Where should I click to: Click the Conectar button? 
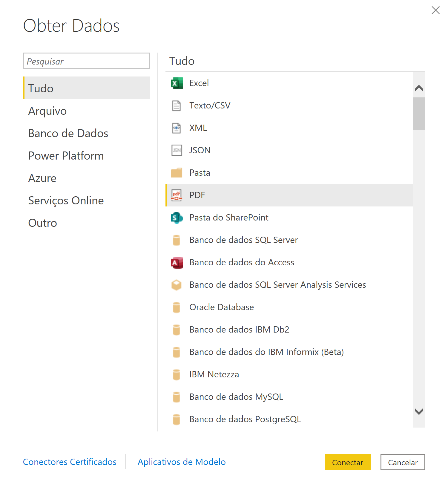tap(348, 462)
